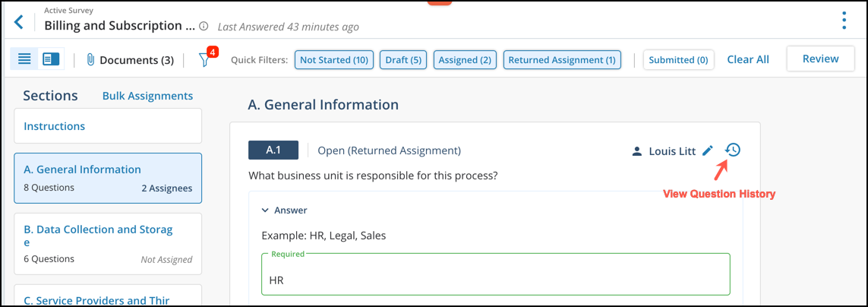Image resolution: width=868 pixels, height=307 pixels.
Task: Click the Review button
Action: click(x=820, y=59)
